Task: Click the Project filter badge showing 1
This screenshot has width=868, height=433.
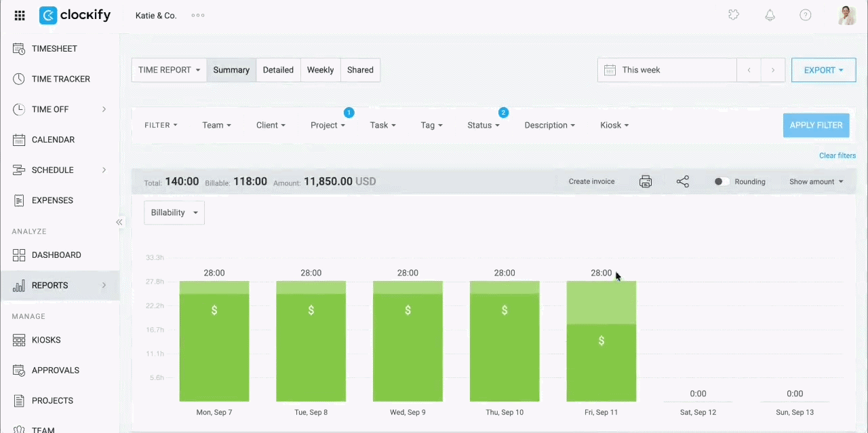Action: click(349, 112)
